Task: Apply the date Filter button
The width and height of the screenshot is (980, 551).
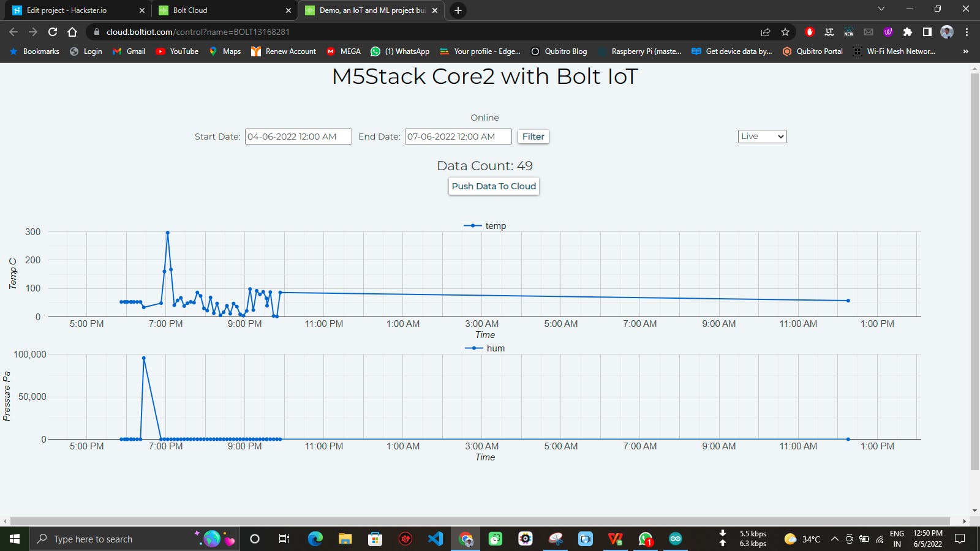Action: pyautogui.click(x=533, y=137)
